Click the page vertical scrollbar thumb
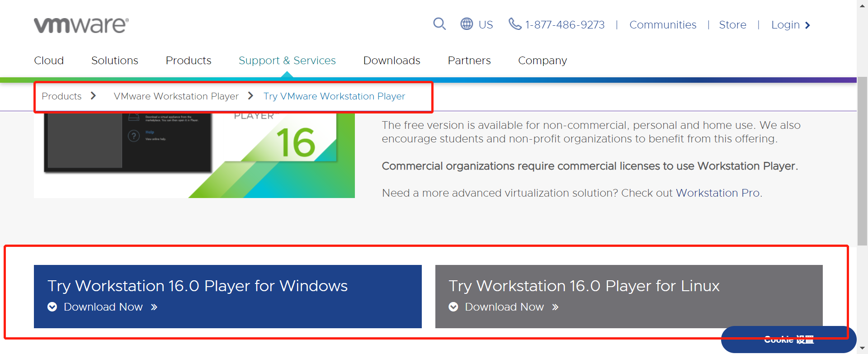Viewport: 868px width, 354px height. [862, 161]
